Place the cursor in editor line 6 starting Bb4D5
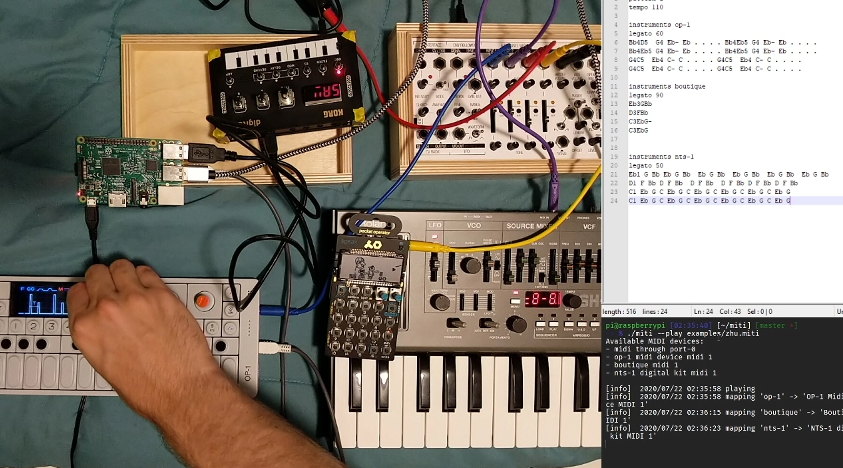The width and height of the screenshot is (843, 468). [x=723, y=42]
